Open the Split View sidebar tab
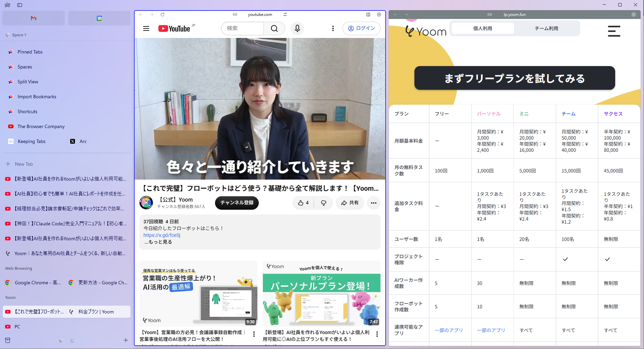This screenshot has width=644, height=349. [x=67, y=82]
